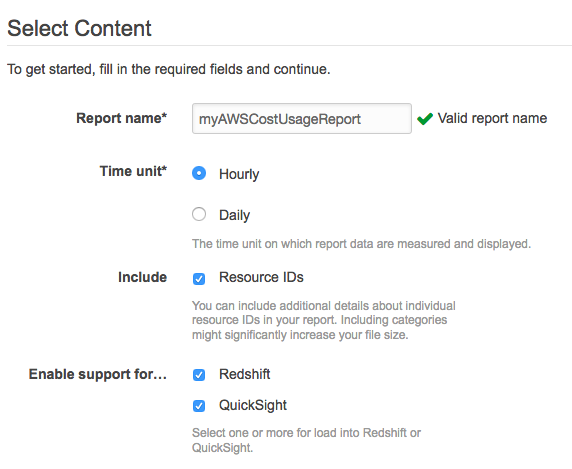Screen dimensions: 572x469
Task: Click the Redshift label text
Action: coord(244,374)
